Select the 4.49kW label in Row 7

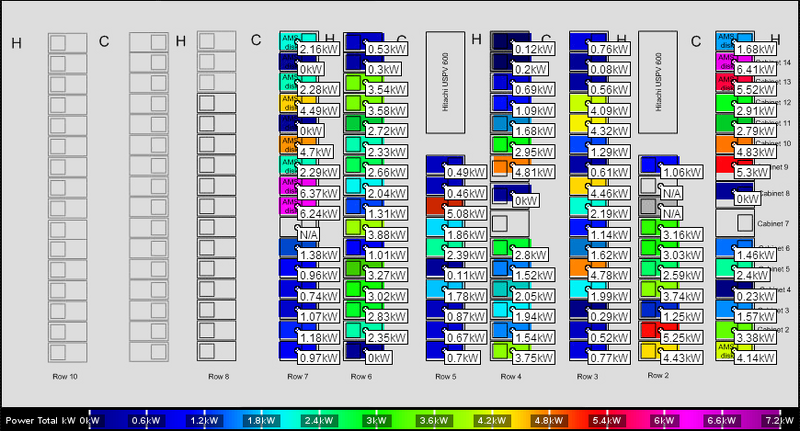318,111
